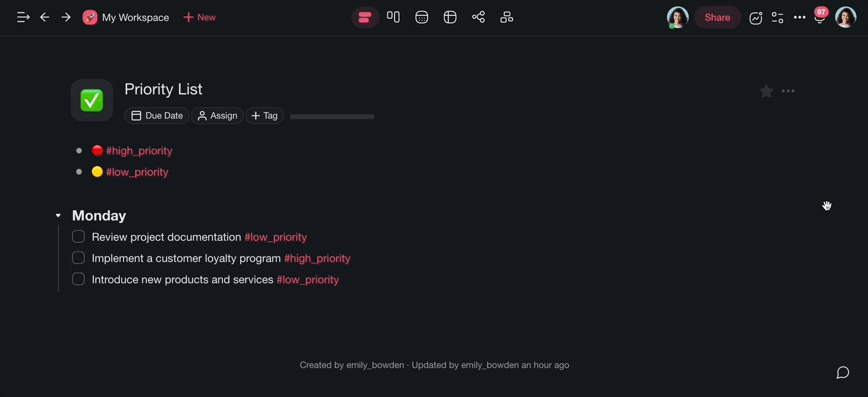The height and width of the screenshot is (397, 868).
Task: Collapse the Monday section
Action: (x=58, y=215)
